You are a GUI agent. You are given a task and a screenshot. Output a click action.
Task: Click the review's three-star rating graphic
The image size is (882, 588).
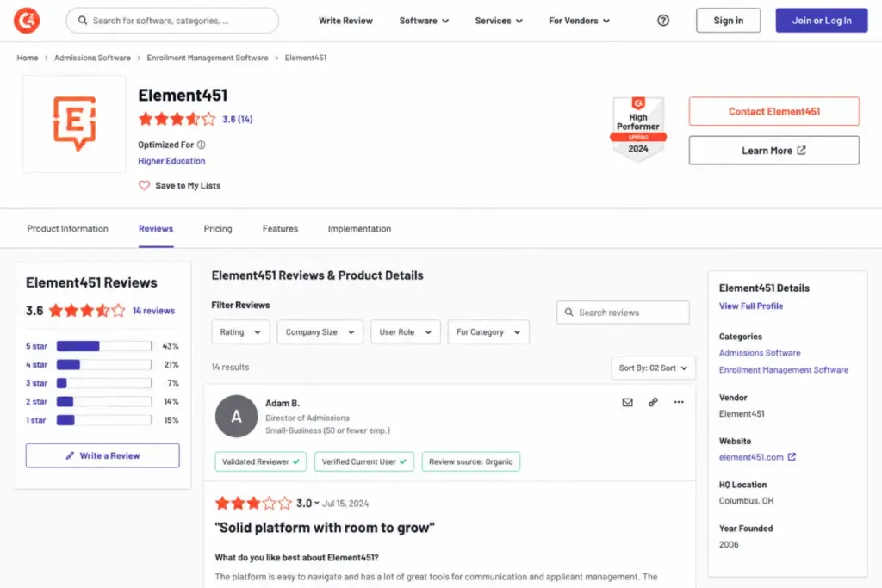click(x=254, y=503)
